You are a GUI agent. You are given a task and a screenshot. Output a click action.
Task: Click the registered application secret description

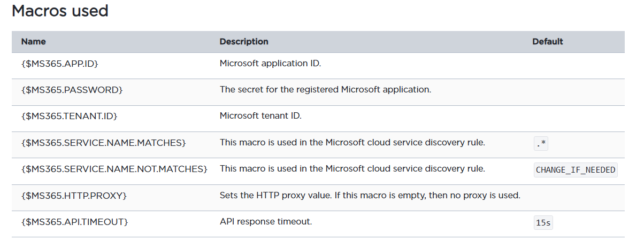pyautogui.click(x=325, y=89)
